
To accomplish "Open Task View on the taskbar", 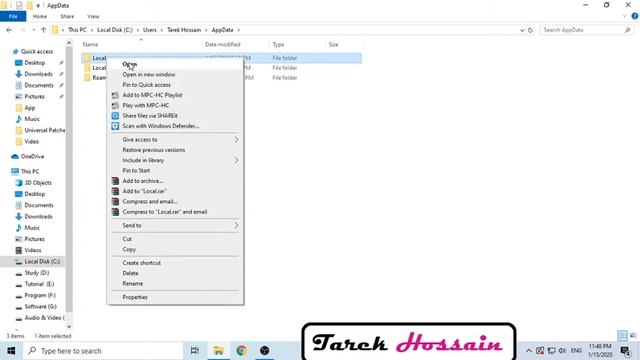I will [195, 351].
